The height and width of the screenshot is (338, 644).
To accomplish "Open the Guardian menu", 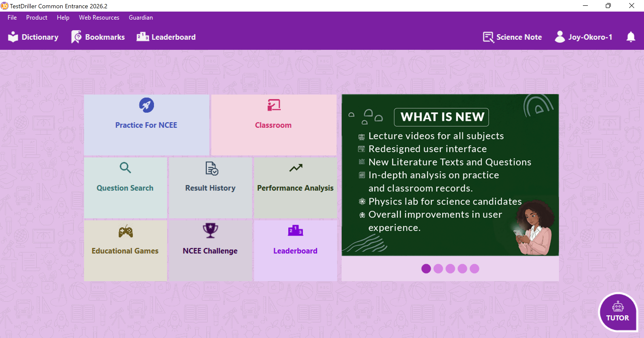I will tap(141, 18).
